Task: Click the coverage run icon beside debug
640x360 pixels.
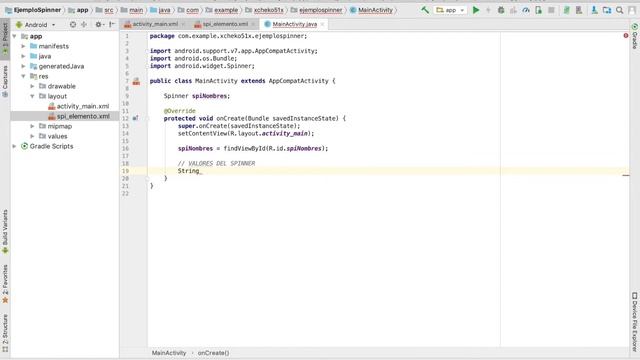Action: pyautogui.click(x=513, y=10)
